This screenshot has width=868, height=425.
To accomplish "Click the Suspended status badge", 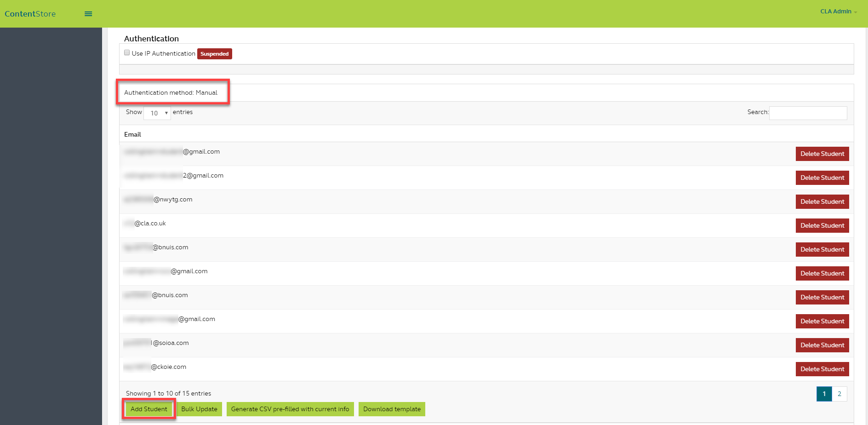I will (214, 54).
